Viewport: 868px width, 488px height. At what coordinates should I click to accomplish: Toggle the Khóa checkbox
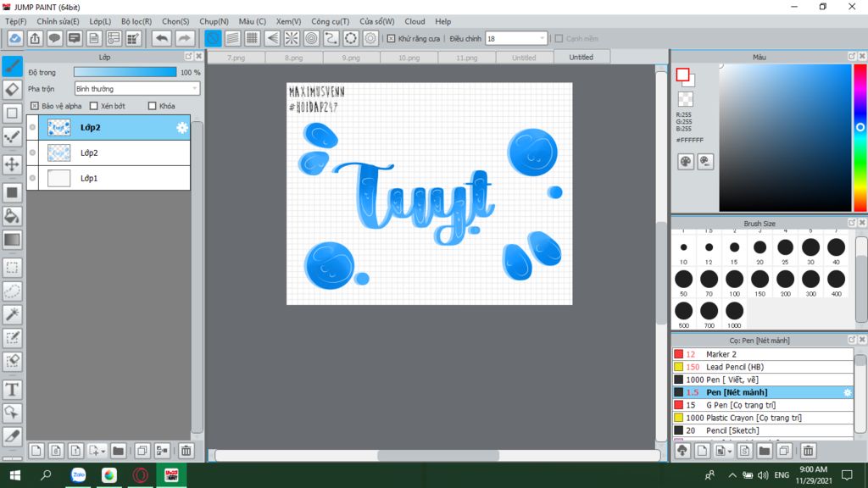tap(153, 106)
